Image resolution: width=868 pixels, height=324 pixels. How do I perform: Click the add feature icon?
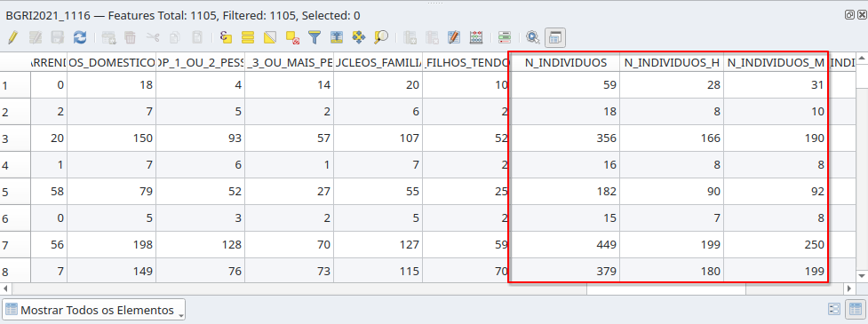coord(108,37)
